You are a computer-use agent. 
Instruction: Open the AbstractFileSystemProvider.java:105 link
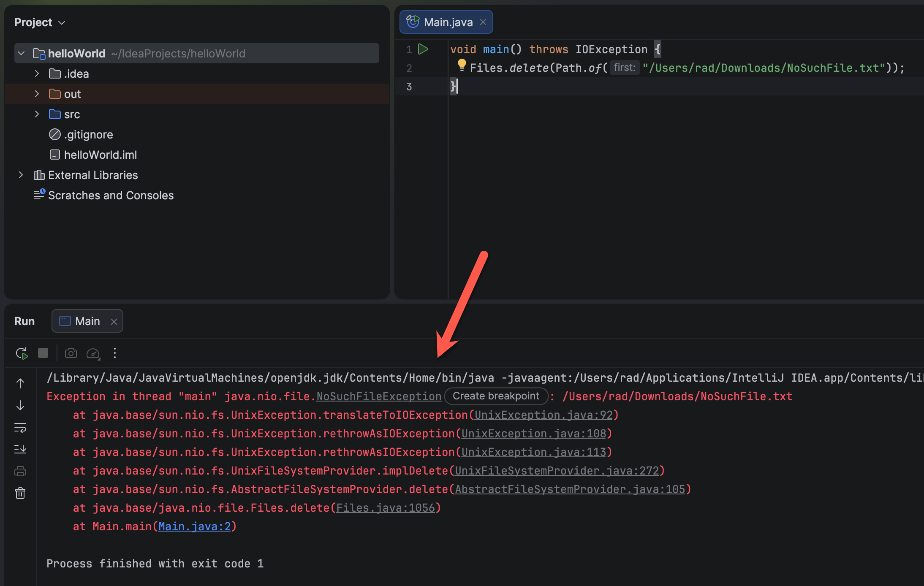[x=570, y=489]
